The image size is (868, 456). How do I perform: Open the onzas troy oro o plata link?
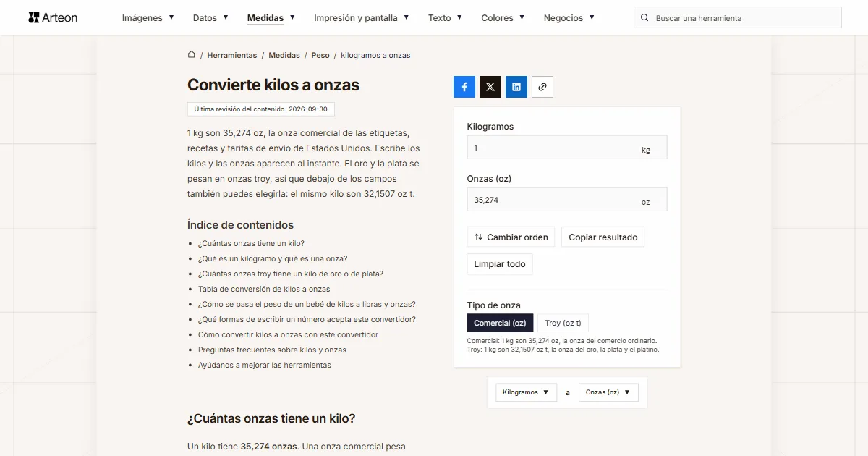291,274
